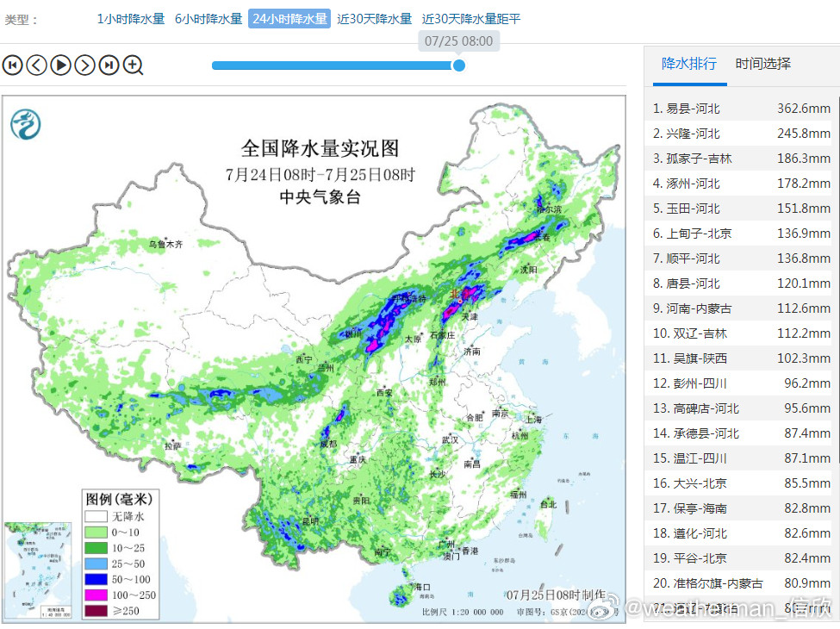840x629 pixels.
Task: Select ranking row 吴旗-陕西
Action: pyautogui.click(x=739, y=358)
